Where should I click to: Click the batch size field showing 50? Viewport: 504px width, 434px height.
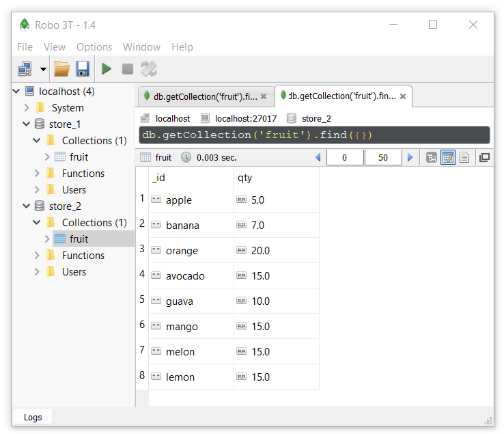point(383,158)
